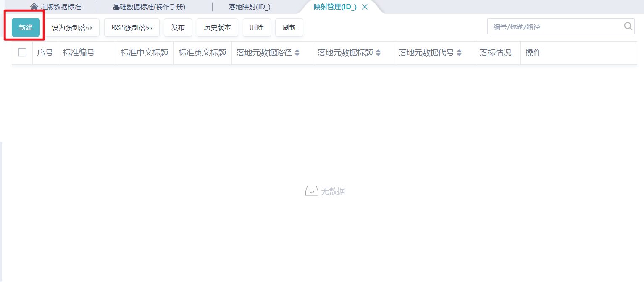This screenshot has height=283, width=644.
Task: Click the 编号/标题/路径 search input field
Action: (x=546, y=26)
